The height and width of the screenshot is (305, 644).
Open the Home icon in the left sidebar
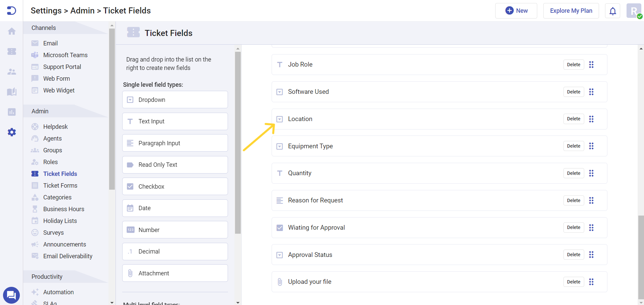coord(11,31)
